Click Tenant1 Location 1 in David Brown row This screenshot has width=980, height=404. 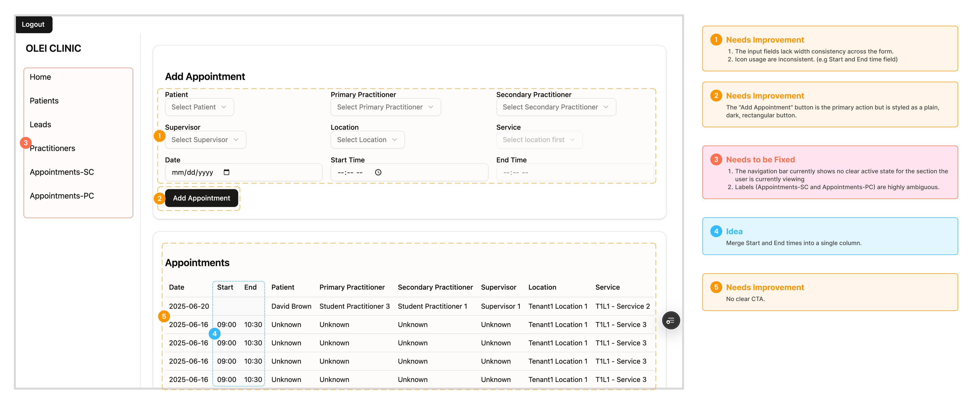pos(558,306)
